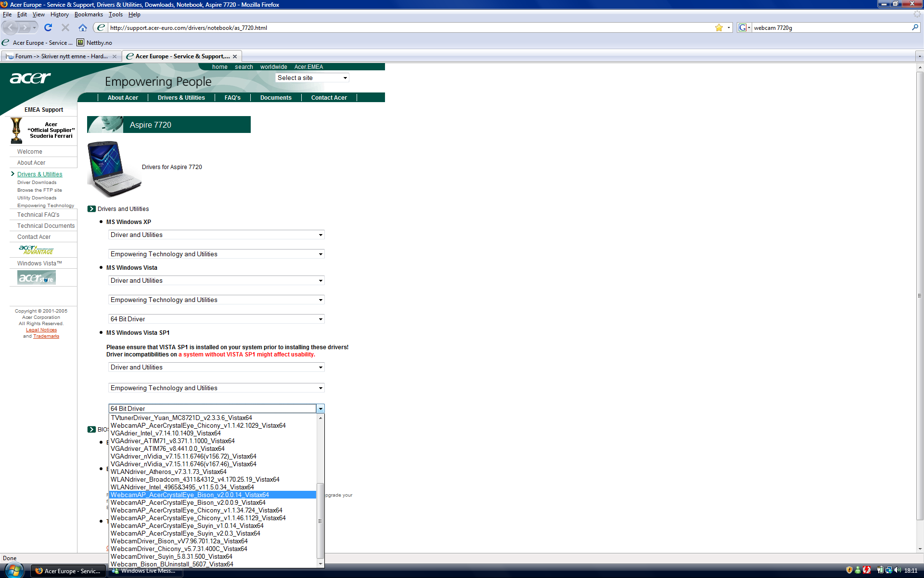
Task: Open the back/forward history dropdown arrow
Action: [34, 27]
